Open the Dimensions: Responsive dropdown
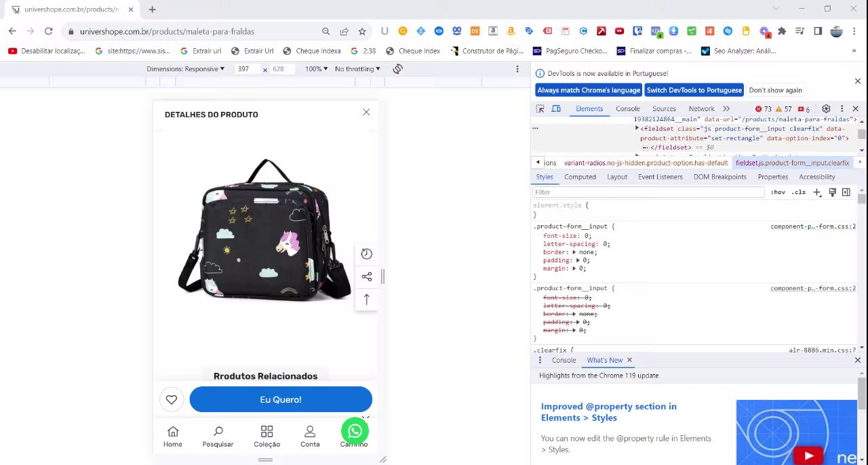Viewport: 868px width, 465px height. 185,68
